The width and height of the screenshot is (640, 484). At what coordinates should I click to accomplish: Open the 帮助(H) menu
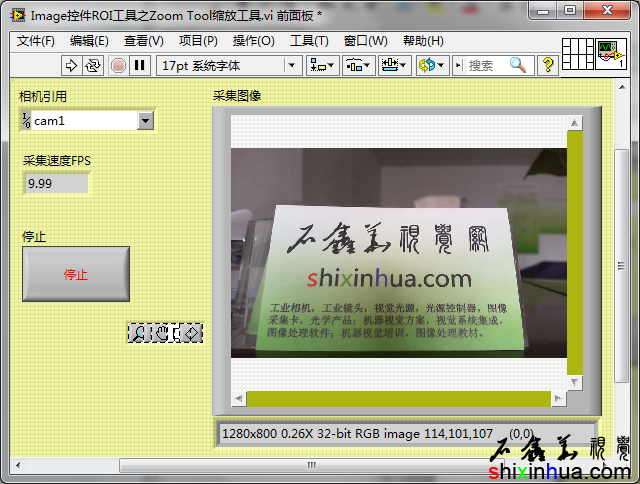coord(423,41)
